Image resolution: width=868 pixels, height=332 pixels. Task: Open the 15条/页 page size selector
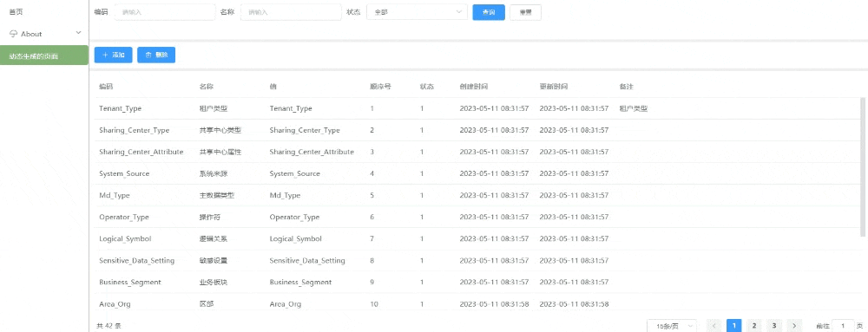(672, 326)
